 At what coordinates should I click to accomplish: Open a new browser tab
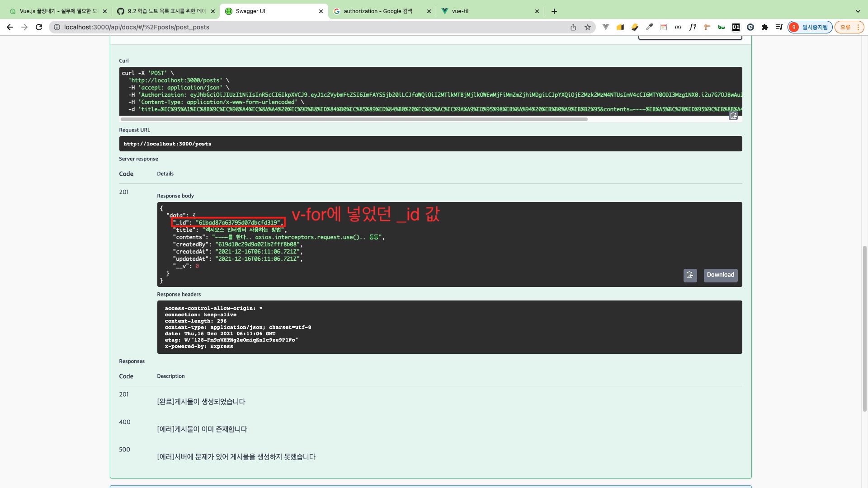pyautogui.click(x=554, y=11)
